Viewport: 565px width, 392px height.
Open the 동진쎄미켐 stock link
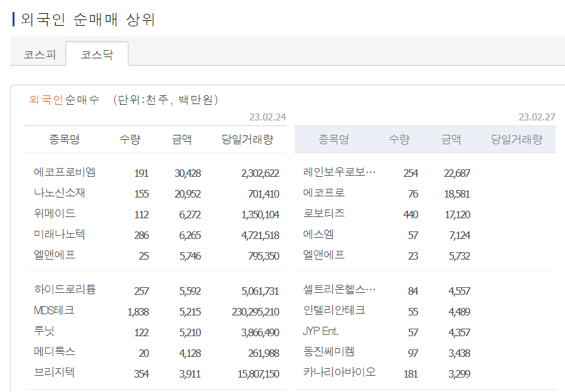coord(328,352)
